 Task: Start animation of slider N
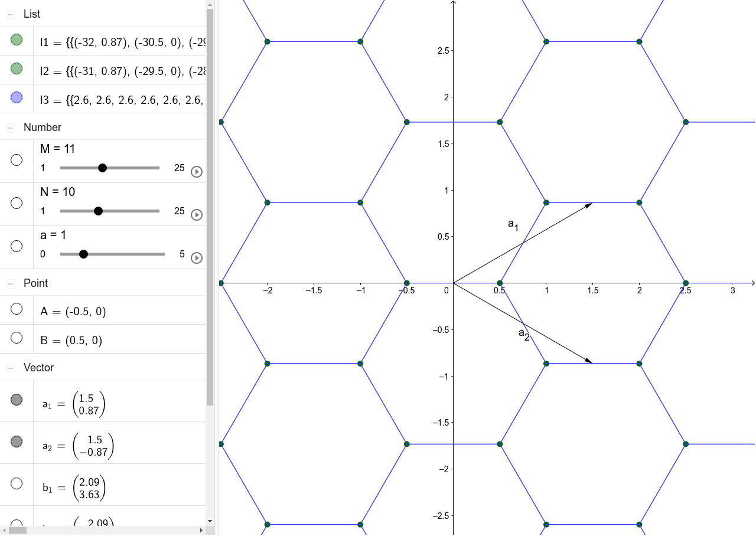[197, 215]
